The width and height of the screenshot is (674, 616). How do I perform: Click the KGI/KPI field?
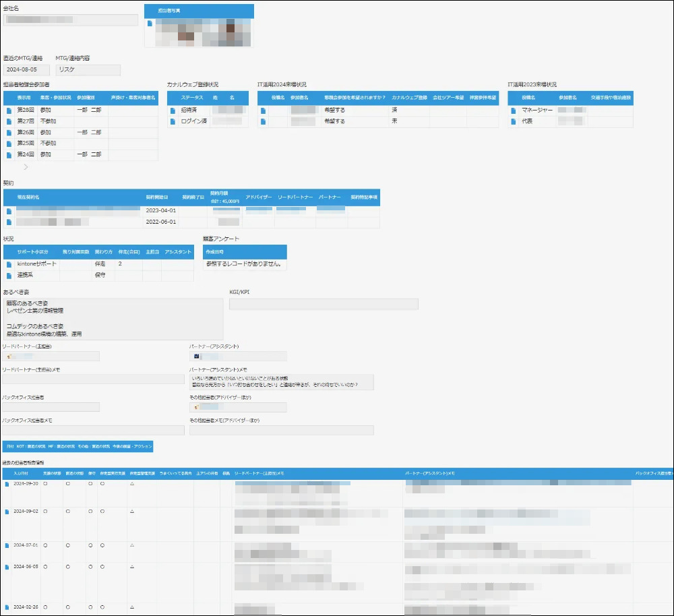pos(324,304)
